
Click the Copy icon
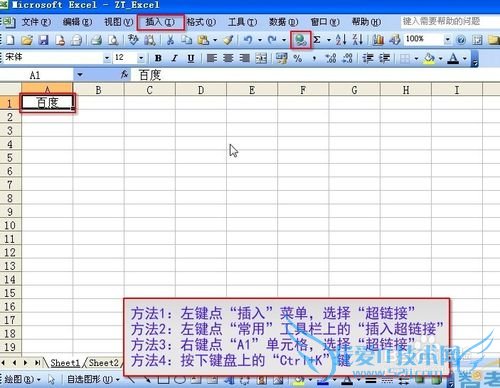point(186,40)
